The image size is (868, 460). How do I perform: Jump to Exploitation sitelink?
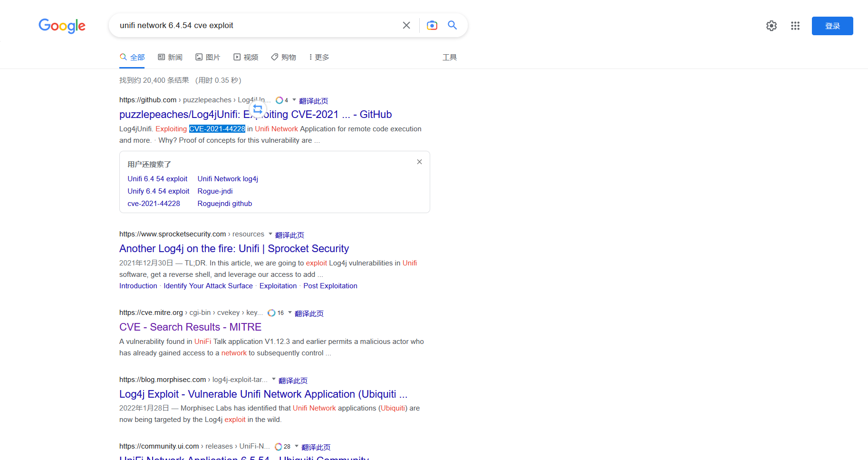click(x=278, y=286)
